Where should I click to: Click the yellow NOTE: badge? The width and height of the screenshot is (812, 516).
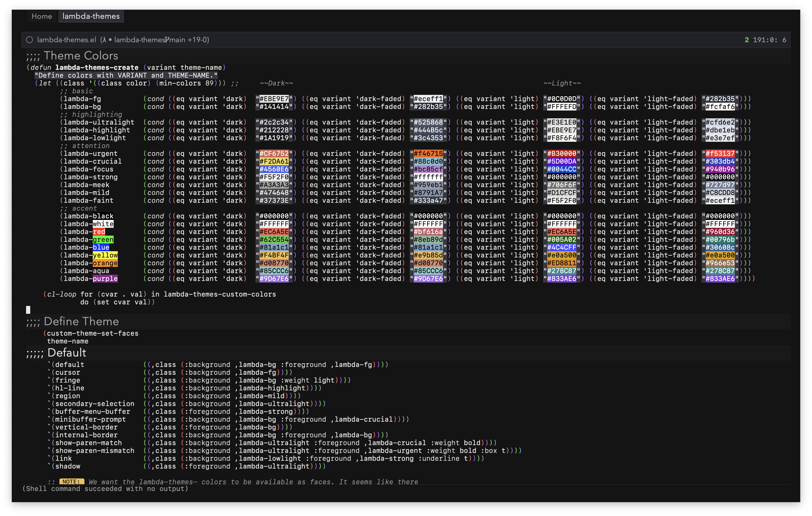coord(71,482)
